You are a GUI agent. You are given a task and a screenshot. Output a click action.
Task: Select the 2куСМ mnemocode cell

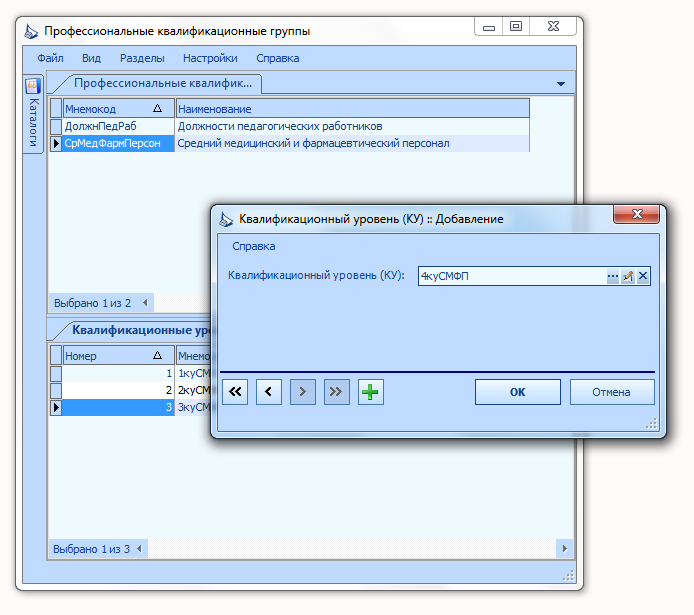[x=193, y=390]
